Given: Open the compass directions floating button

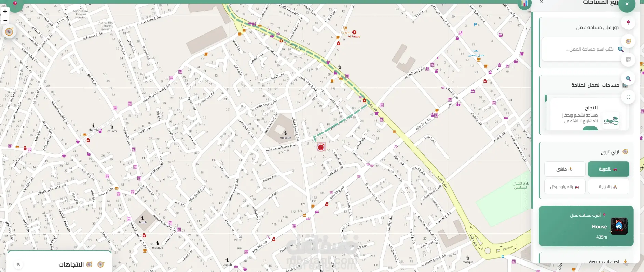Looking at the screenshot, I should [628, 41].
